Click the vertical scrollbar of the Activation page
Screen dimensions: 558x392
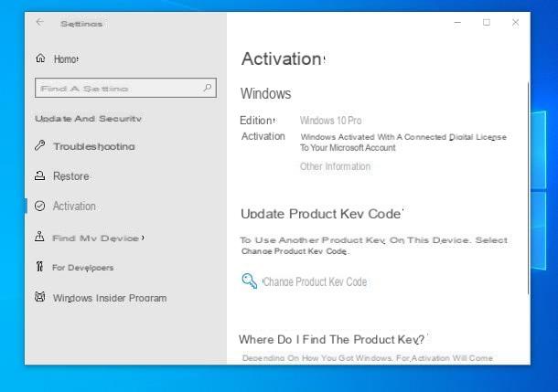tap(529, 187)
